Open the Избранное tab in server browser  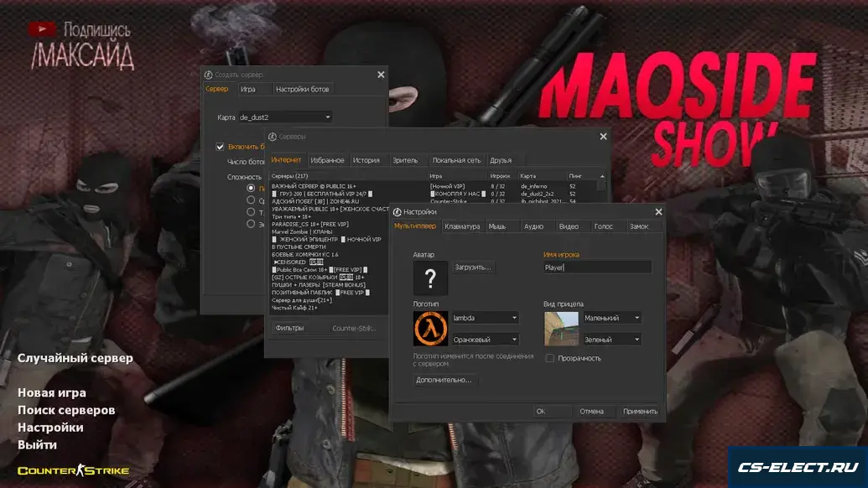click(x=327, y=160)
